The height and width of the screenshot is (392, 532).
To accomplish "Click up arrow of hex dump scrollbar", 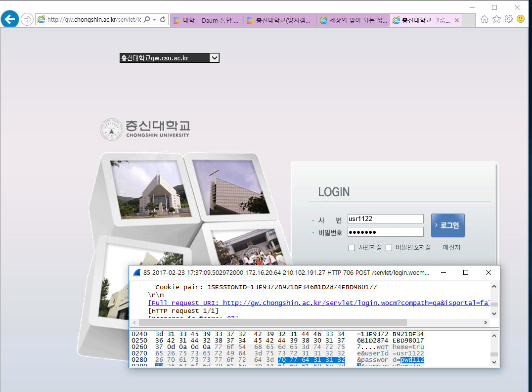I will tap(494, 336).
